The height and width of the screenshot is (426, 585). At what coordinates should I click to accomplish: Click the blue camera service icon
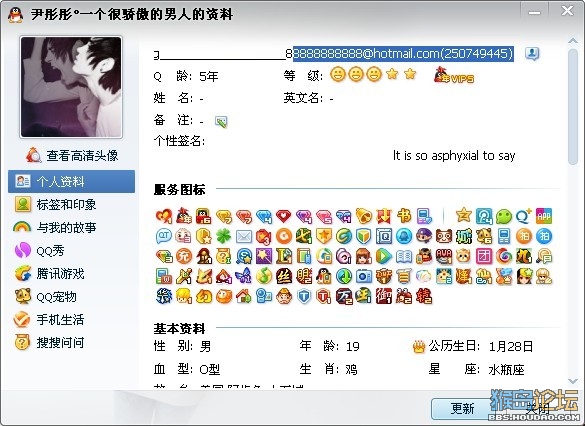click(364, 276)
